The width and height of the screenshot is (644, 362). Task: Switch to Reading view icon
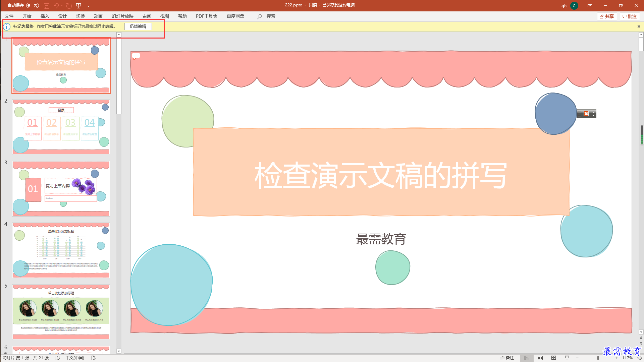(554, 358)
